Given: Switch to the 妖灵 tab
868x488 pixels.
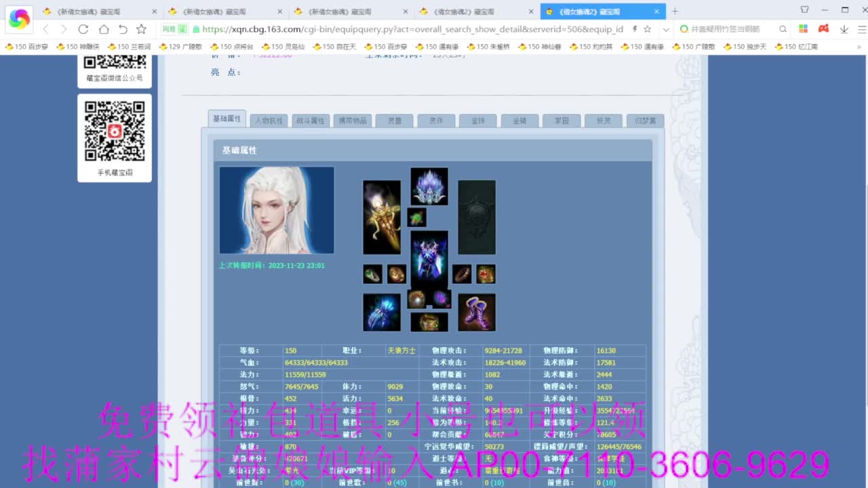Looking at the screenshot, I should [603, 121].
